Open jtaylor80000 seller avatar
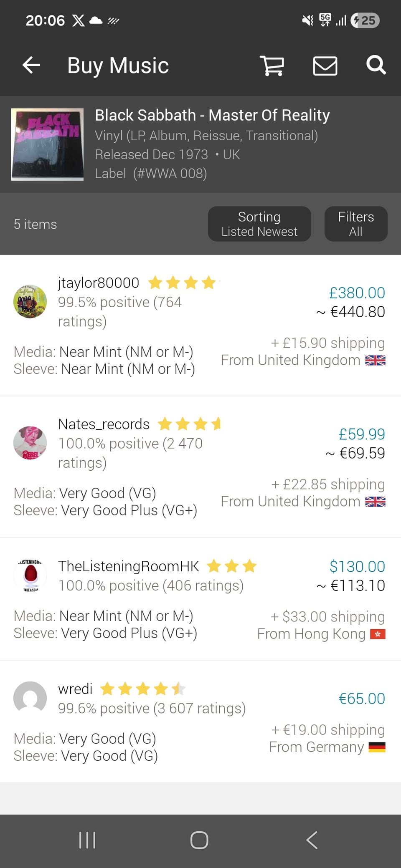This screenshot has width=401, height=868. coord(30,302)
